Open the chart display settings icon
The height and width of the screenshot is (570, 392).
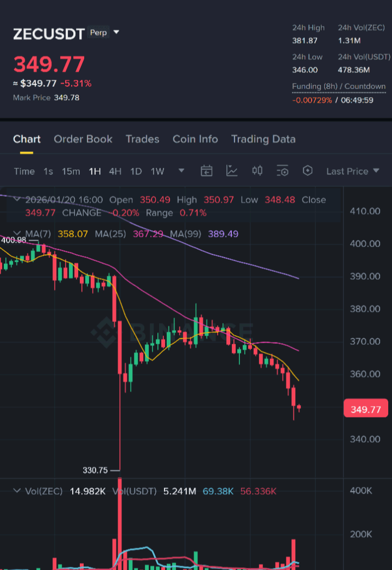282,171
